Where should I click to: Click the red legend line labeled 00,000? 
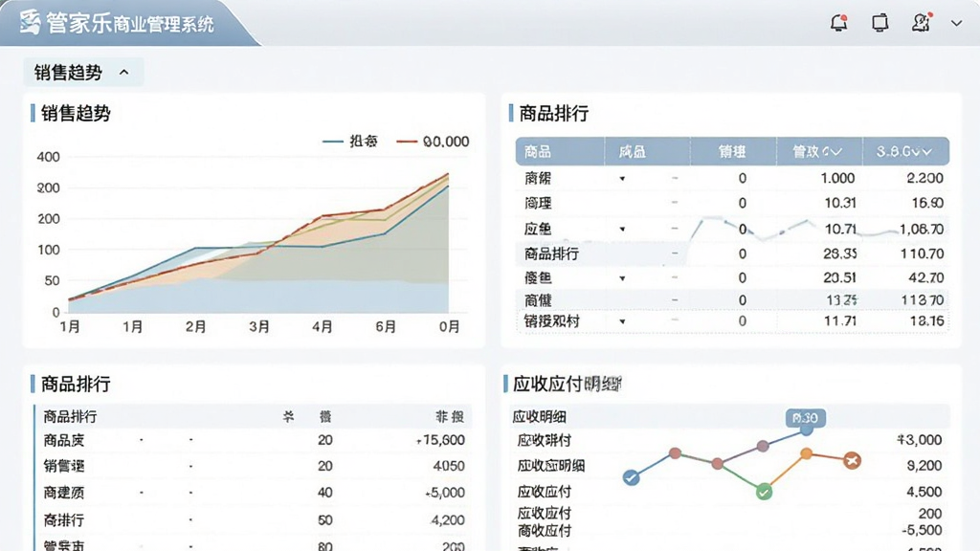(x=407, y=142)
